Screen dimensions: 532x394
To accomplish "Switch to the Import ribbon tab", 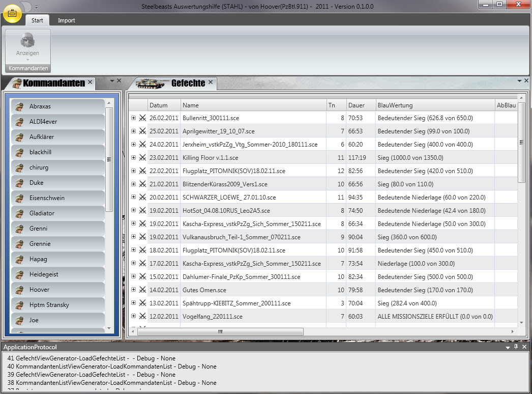I will tap(66, 20).
